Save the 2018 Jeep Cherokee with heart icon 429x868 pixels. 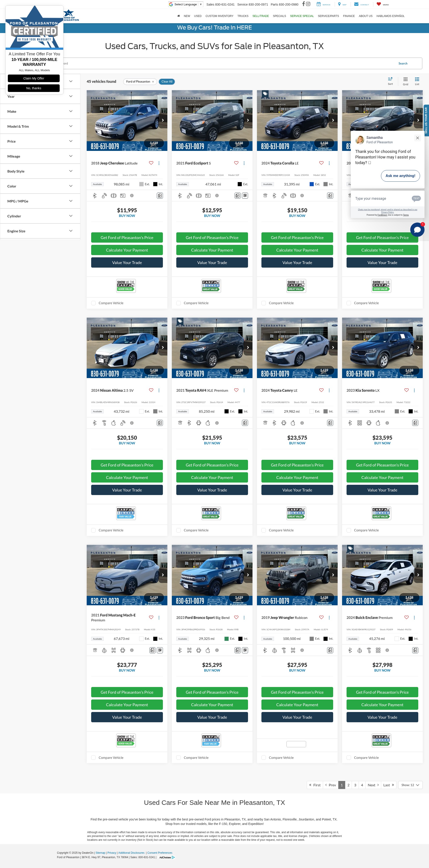click(151, 163)
